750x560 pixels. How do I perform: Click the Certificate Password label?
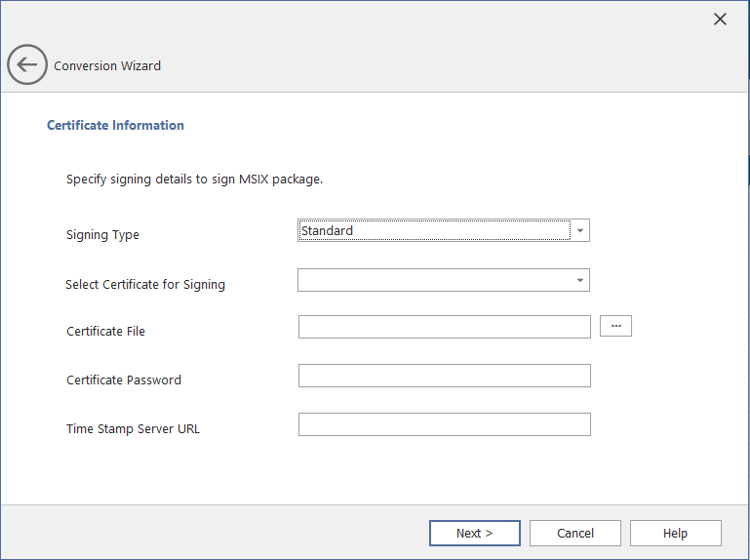124,380
